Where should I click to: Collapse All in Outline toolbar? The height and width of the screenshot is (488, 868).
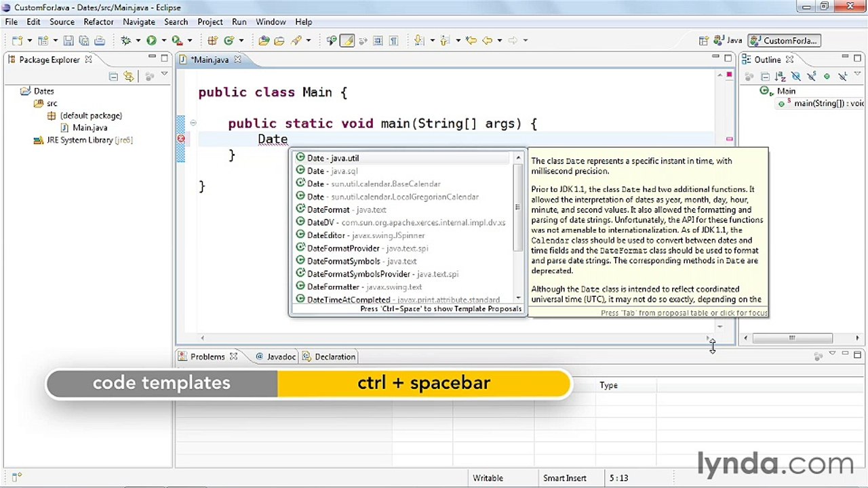pyautogui.click(x=765, y=76)
